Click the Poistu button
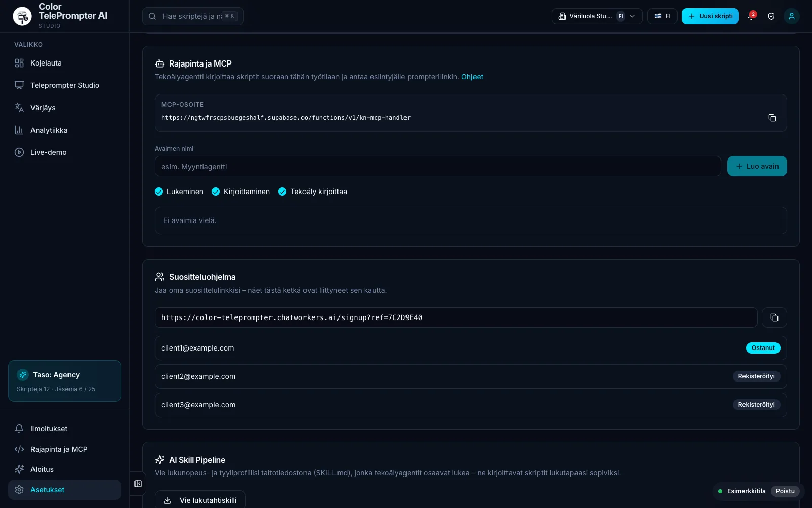 (x=785, y=491)
